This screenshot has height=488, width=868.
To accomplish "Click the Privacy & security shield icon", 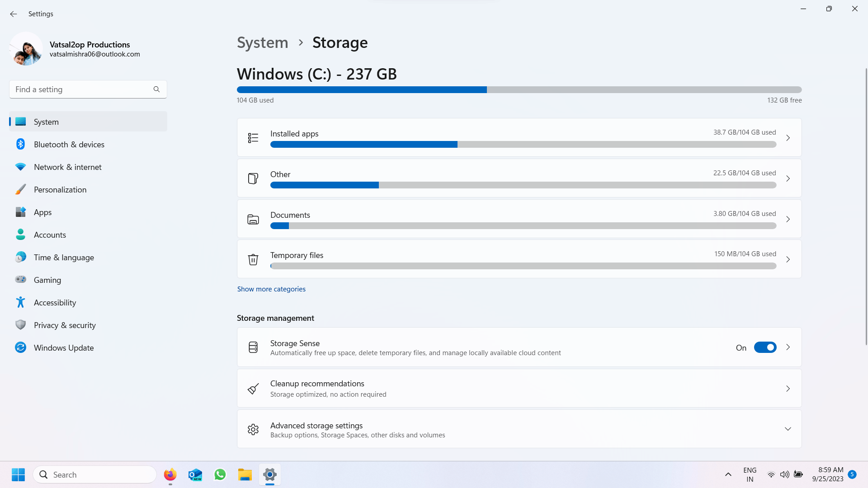I will 20,325.
